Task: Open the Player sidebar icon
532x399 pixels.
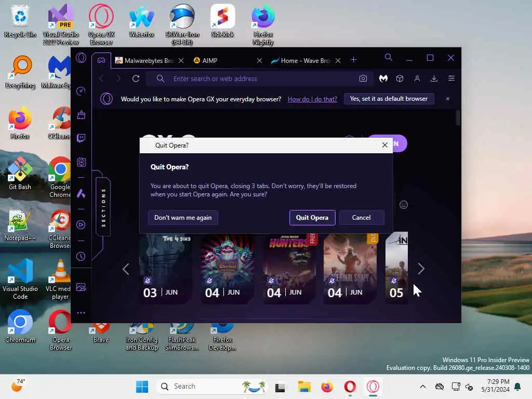Action: tap(81, 224)
